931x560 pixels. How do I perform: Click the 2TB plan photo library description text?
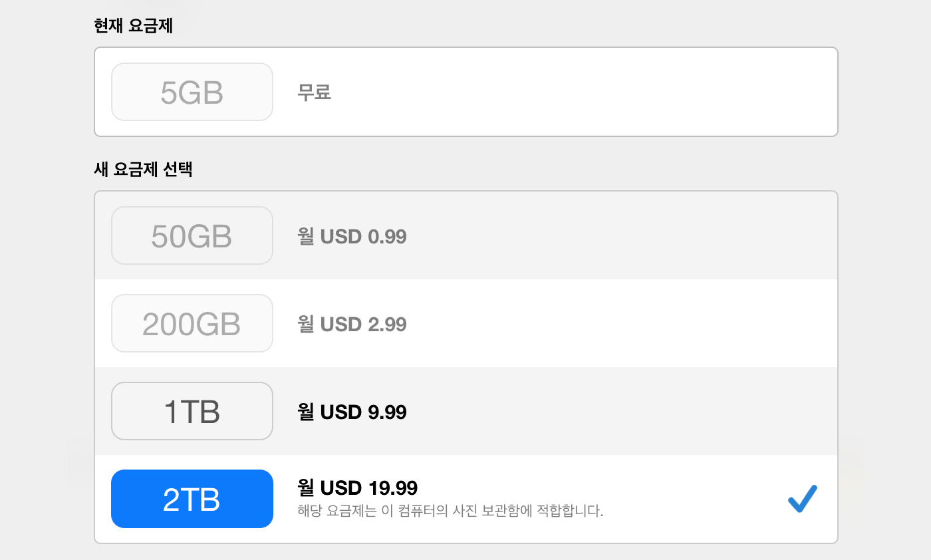(450, 511)
